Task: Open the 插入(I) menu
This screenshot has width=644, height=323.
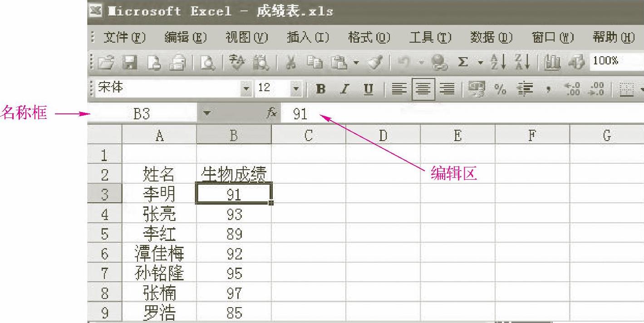Action: coord(308,37)
